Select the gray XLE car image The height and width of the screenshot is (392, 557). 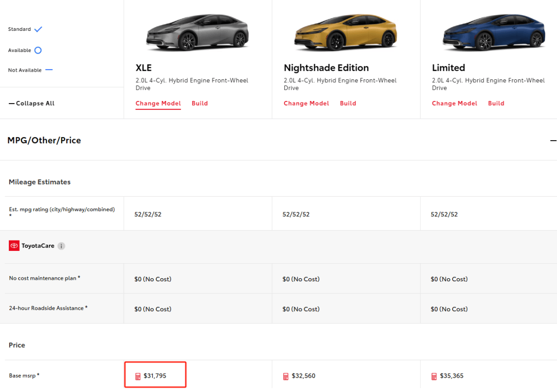[197, 32]
